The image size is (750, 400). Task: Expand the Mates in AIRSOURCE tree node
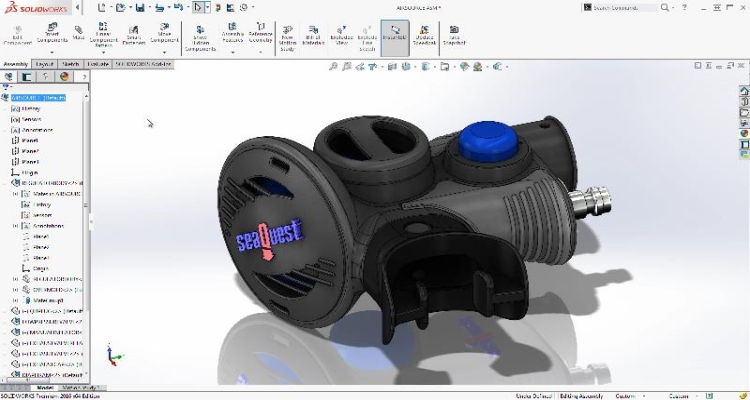15,194
